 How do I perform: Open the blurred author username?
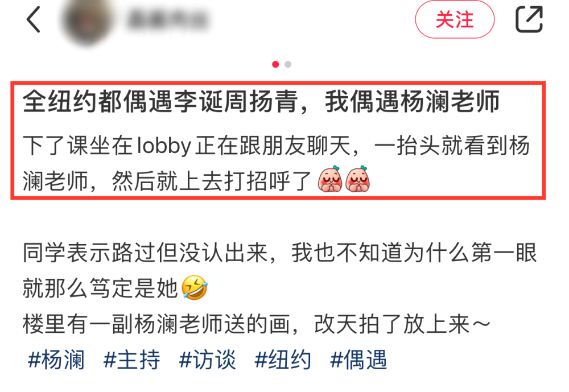[x=167, y=19]
